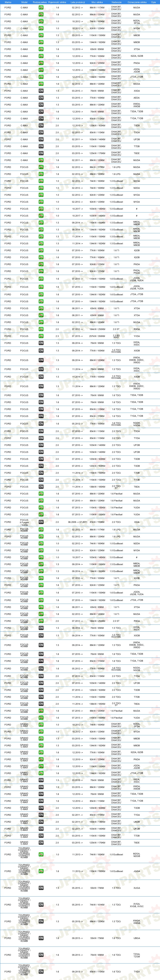
Task: Click the diesel ON icon in the Focus Kombi UFDB row
Action: [x=41, y=683]
